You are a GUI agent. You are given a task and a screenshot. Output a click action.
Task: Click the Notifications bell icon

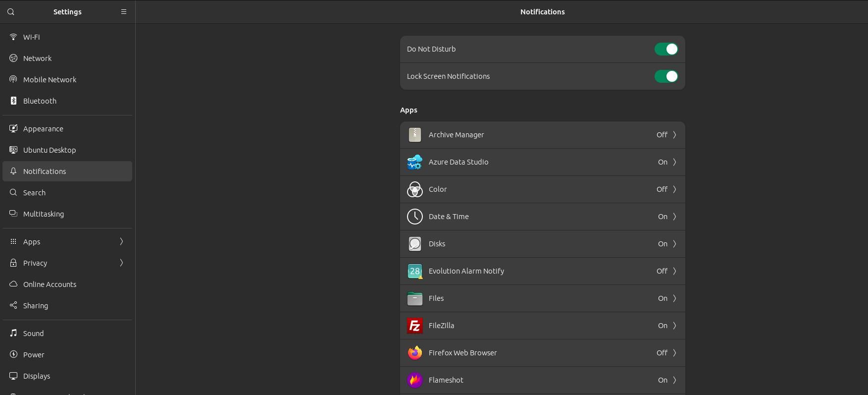13,171
